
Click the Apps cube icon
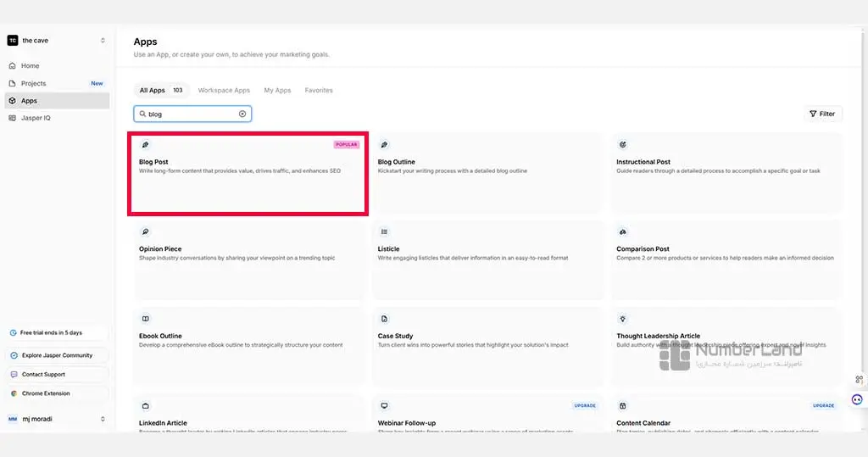(x=12, y=101)
